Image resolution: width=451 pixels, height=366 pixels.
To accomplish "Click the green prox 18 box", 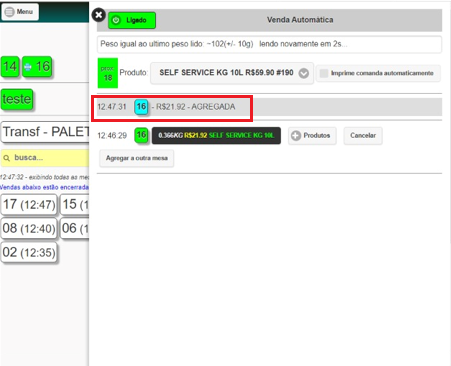I will pos(108,73).
